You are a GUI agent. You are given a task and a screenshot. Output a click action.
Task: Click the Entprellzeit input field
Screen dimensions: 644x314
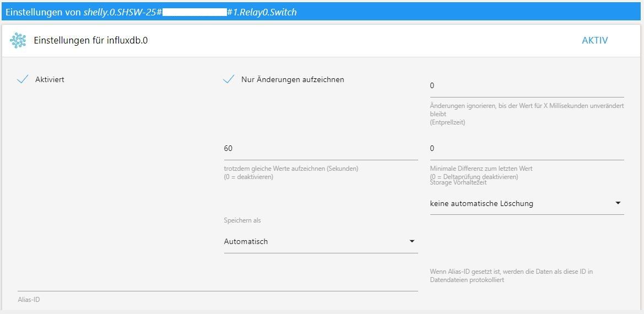(526, 86)
